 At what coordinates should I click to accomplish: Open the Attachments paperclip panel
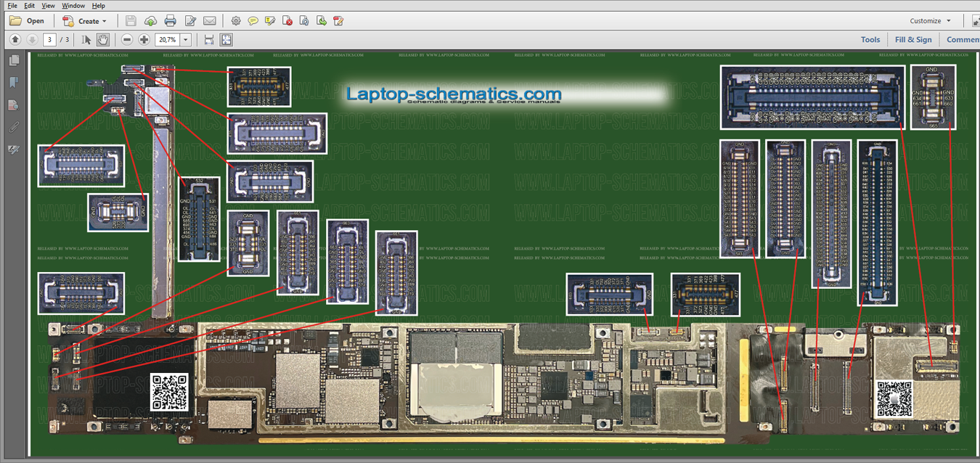(14, 128)
